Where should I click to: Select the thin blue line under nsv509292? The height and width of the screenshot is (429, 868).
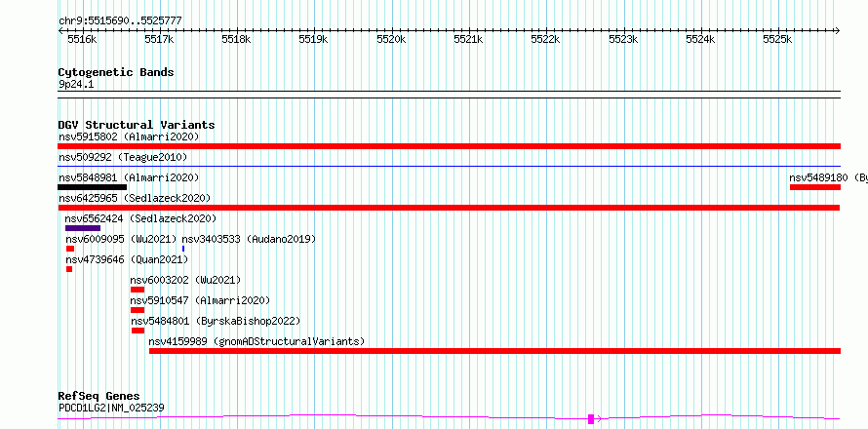[x=449, y=166]
